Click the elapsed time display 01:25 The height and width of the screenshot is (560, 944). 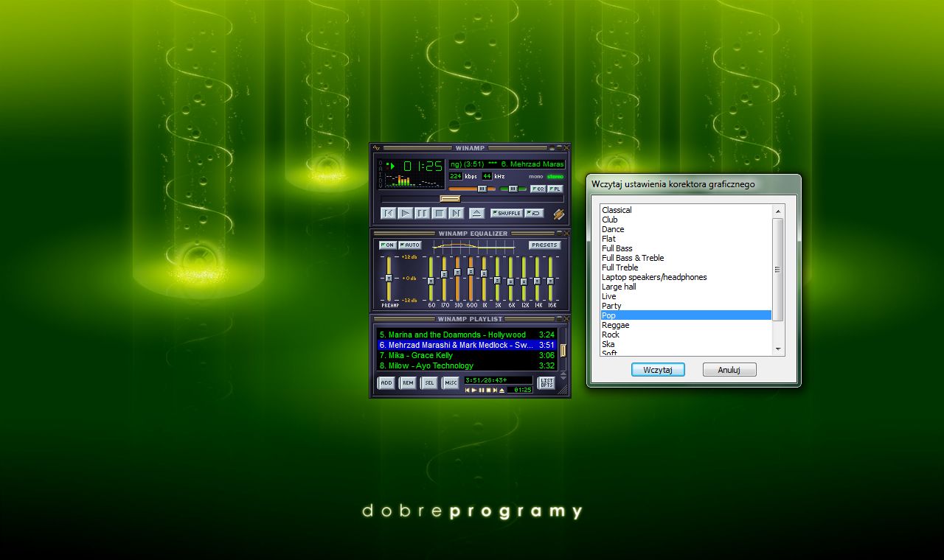(x=422, y=166)
